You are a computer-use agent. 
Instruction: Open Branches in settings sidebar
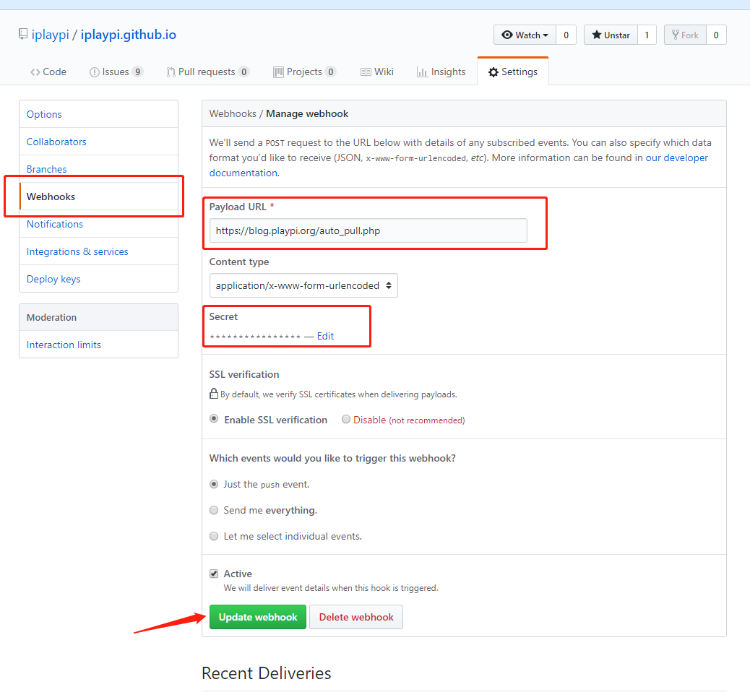pyautogui.click(x=98, y=169)
